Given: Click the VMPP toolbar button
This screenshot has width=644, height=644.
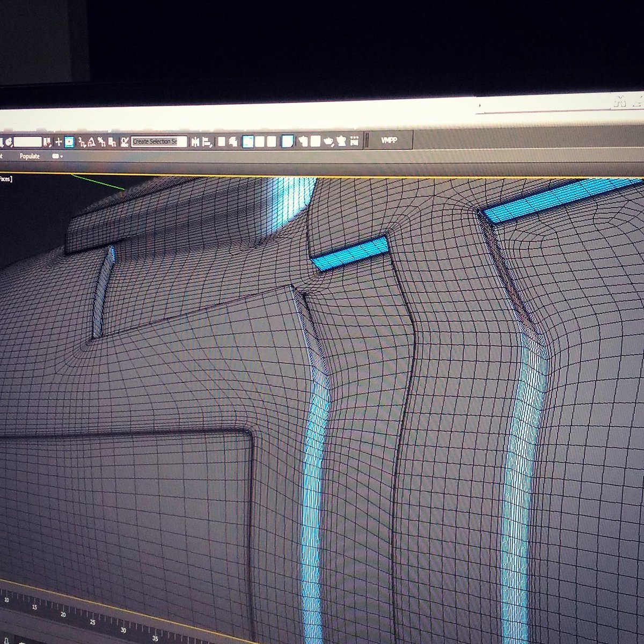Looking at the screenshot, I should pyautogui.click(x=389, y=140).
